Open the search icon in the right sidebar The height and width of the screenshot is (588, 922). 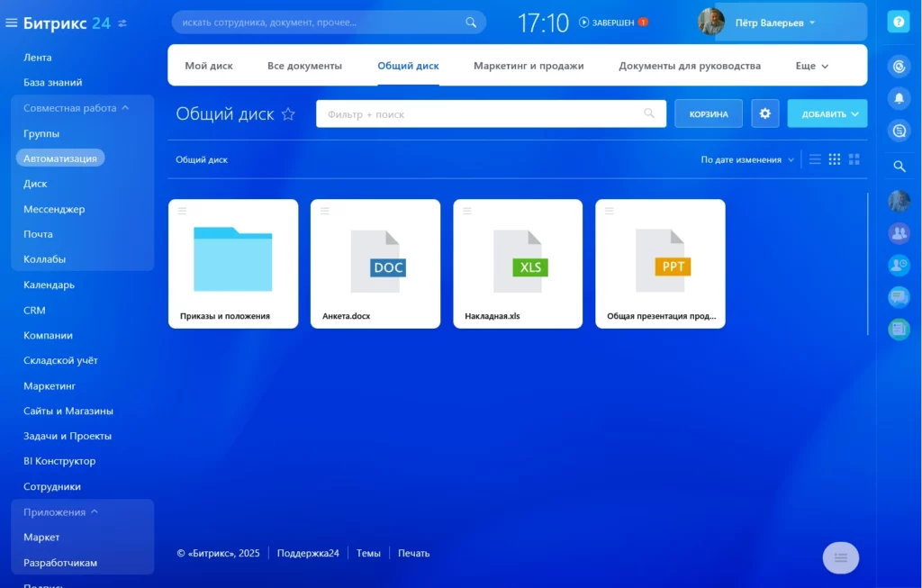[x=899, y=166]
